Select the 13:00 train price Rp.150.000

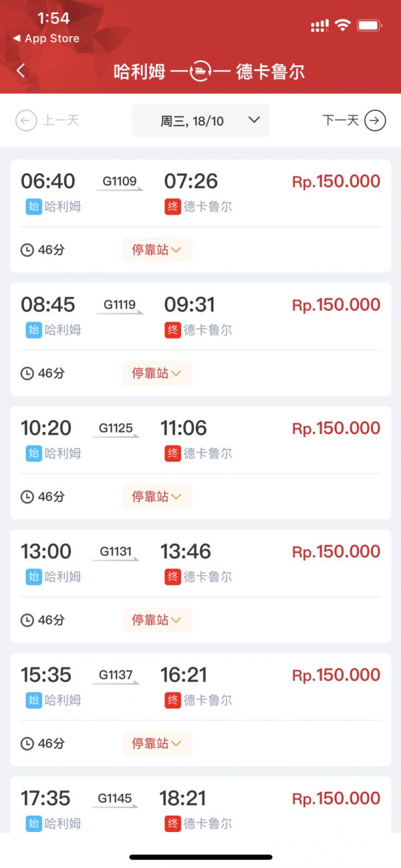click(336, 552)
